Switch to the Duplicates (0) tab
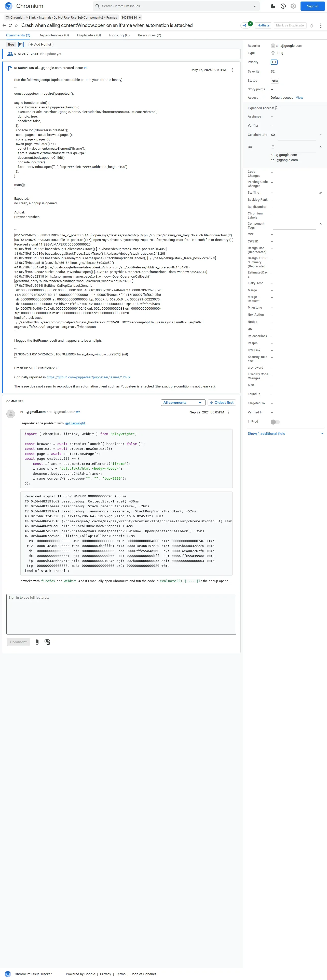Image resolution: width=327 pixels, height=980 pixels. click(x=89, y=35)
